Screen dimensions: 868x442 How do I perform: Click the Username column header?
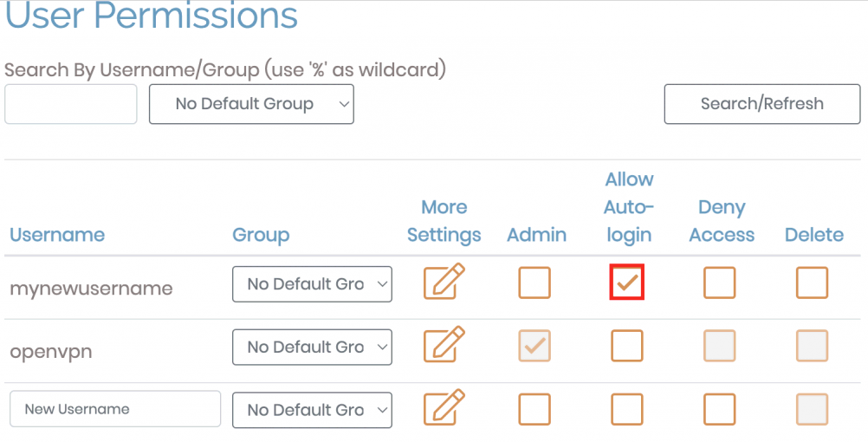pyautogui.click(x=57, y=235)
